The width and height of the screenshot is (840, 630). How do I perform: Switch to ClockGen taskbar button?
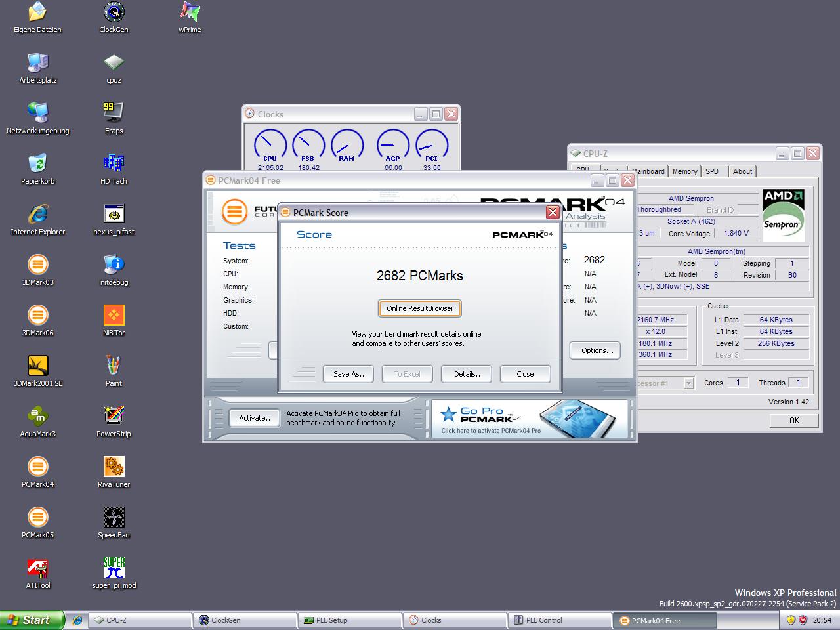245,620
